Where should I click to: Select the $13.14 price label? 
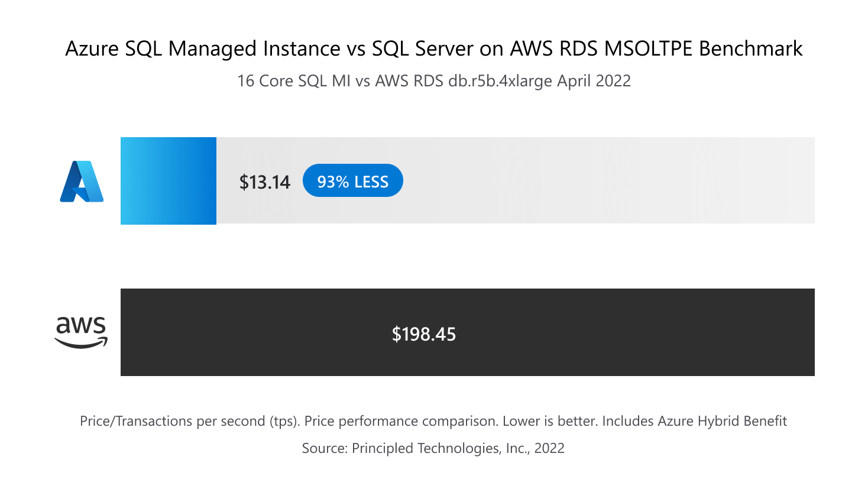[264, 182]
